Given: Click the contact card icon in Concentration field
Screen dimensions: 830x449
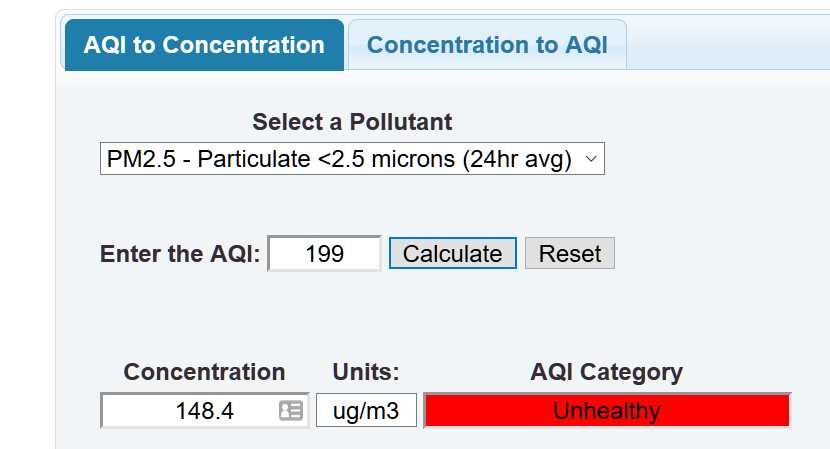Looking at the screenshot, I should 291,410.
